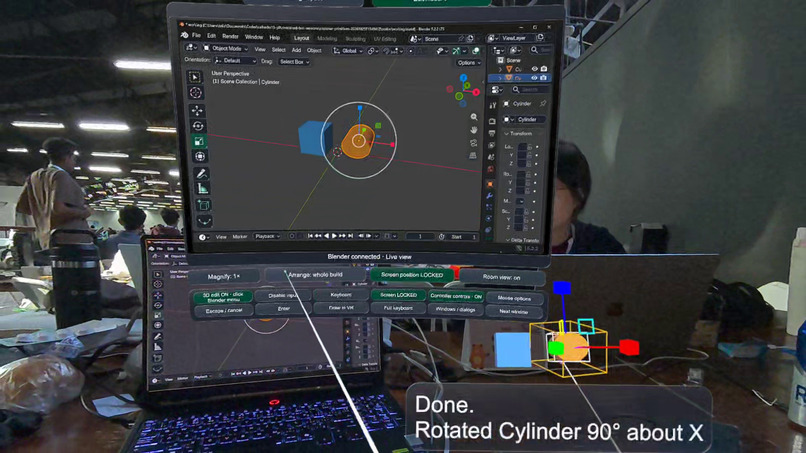The height and width of the screenshot is (453, 806).
Task: Open the Object Mode dropdown
Action: [225, 48]
